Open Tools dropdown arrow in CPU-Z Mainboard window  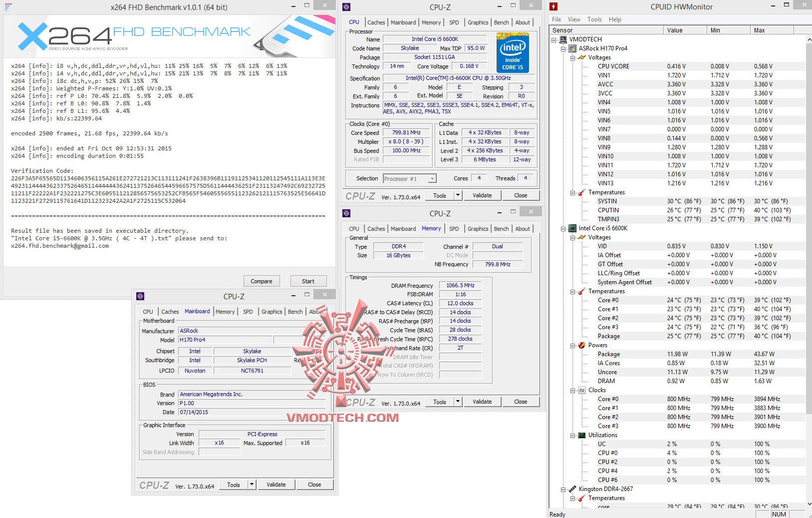tap(252, 485)
